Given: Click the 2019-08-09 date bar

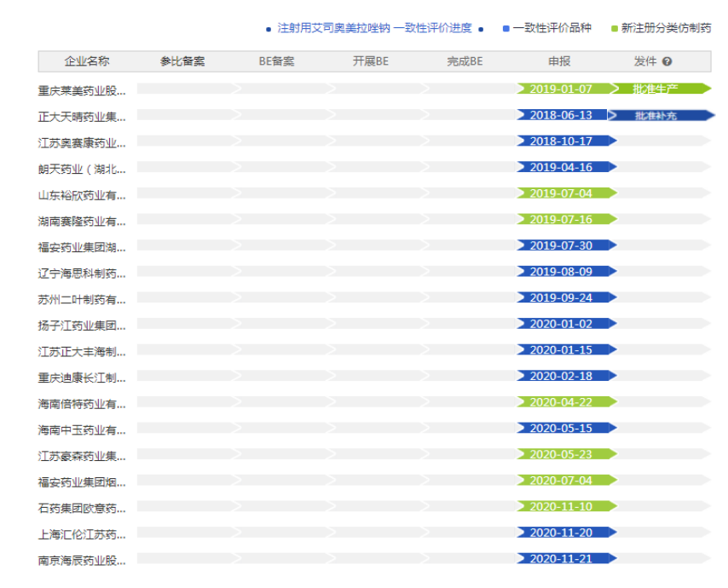Looking at the screenshot, I should pyautogui.click(x=567, y=271).
